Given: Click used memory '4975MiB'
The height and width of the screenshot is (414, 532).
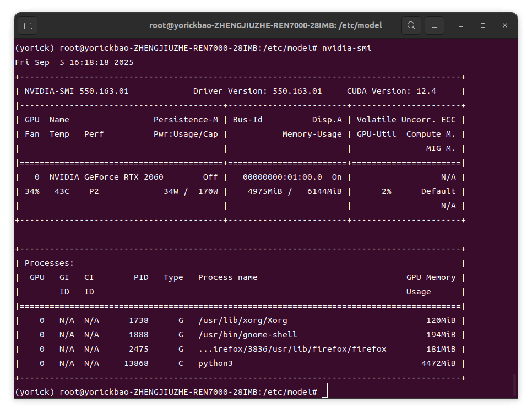Looking at the screenshot, I should (x=265, y=191).
